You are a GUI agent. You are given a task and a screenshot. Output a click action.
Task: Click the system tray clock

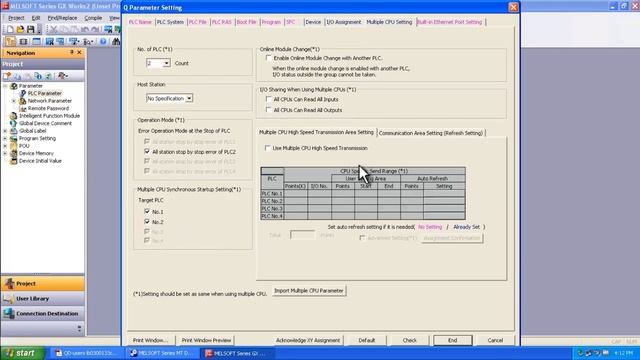click(623, 353)
